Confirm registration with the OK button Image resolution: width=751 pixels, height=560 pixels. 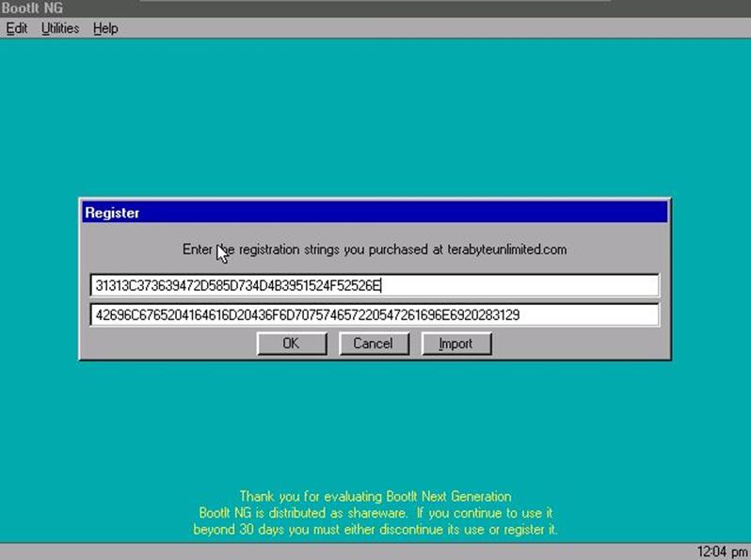(x=292, y=344)
